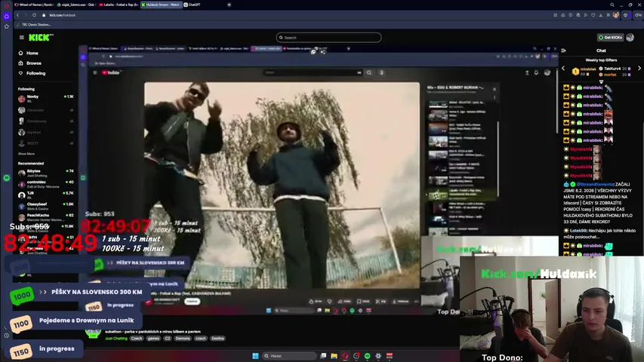
Task: Show next weekly top gifters
Action: [x=639, y=69]
